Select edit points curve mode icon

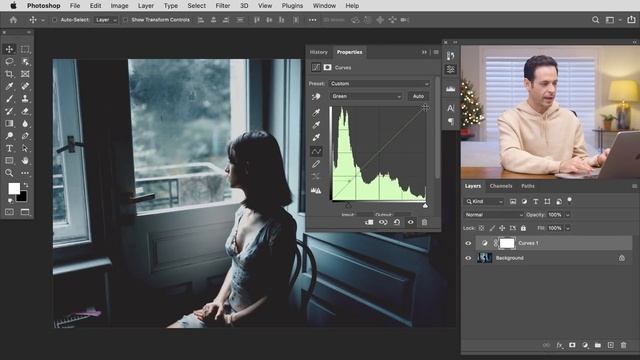(316, 151)
